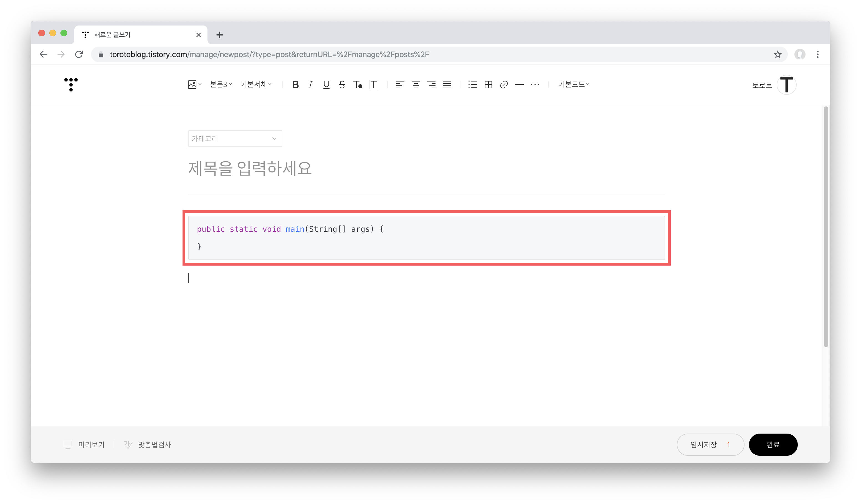Insert a table
This screenshot has width=861, height=504.
click(x=488, y=85)
